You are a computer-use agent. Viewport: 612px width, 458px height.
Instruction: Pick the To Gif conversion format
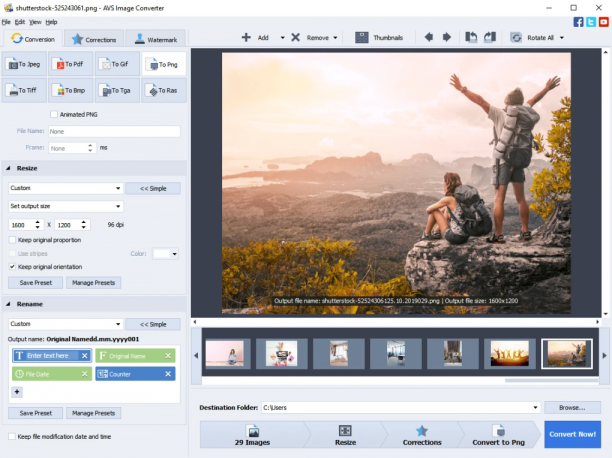click(117, 64)
